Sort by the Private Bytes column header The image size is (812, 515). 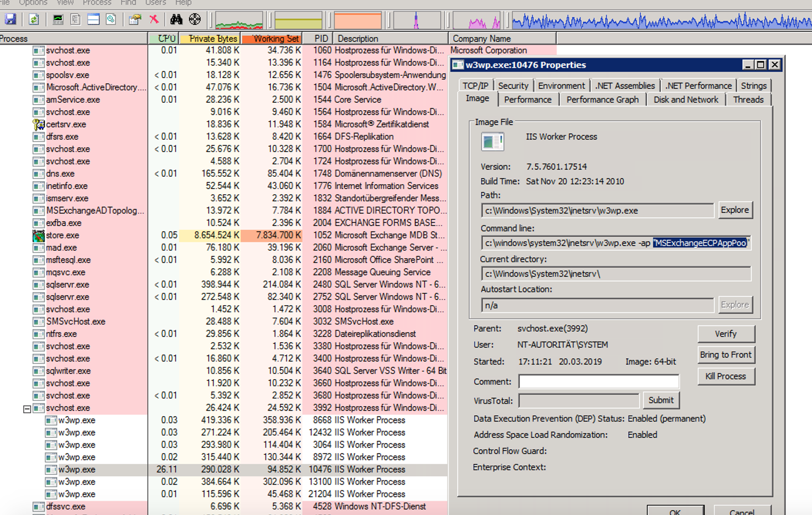pos(210,39)
